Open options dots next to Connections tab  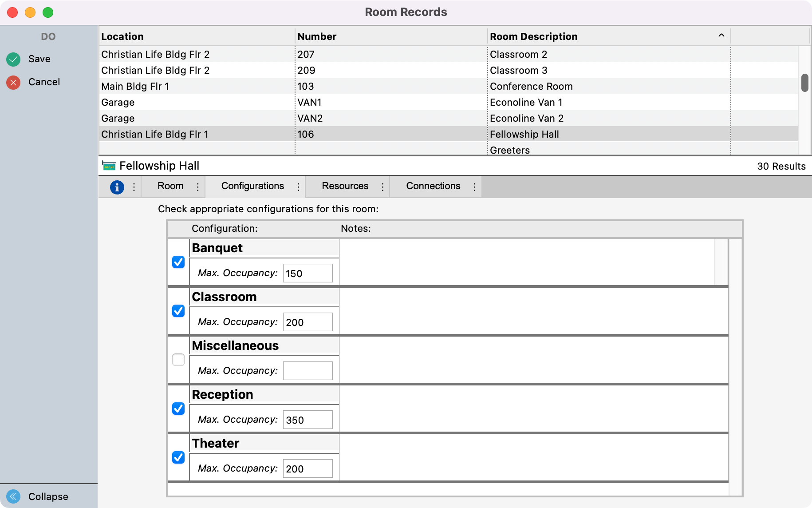point(474,187)
